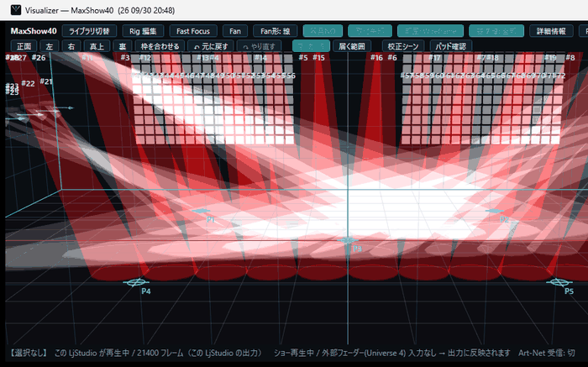Click 【選択なし】 selection status text
588x367 pixels.
point(29,353)
